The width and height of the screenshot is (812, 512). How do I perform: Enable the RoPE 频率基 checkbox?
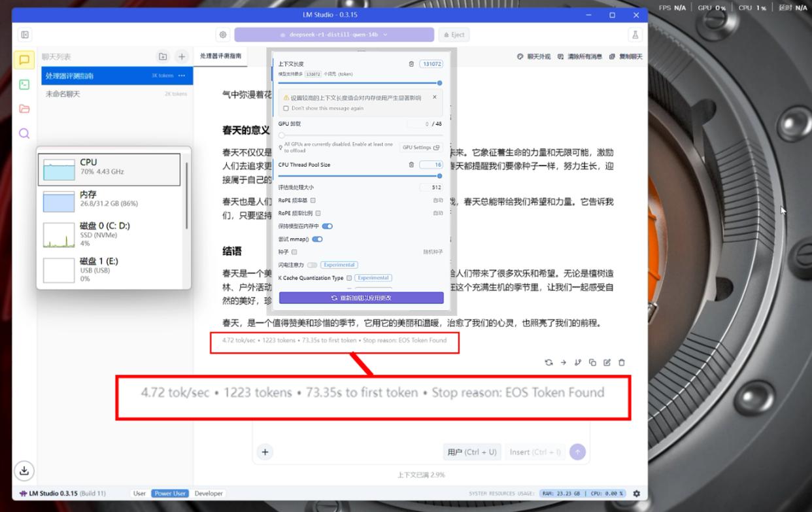point(313,201)
